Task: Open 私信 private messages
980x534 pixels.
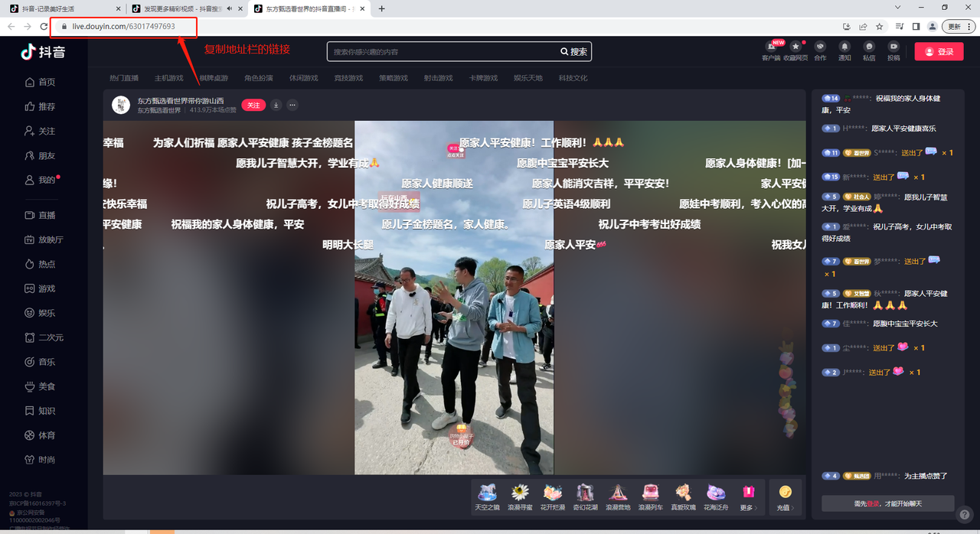Action: click(869, 51)
